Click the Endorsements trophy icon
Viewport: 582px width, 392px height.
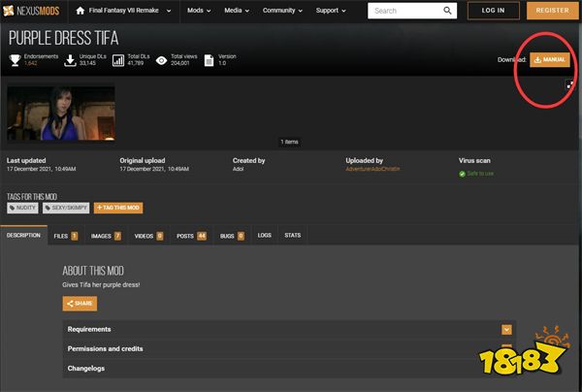pos(15,60)
